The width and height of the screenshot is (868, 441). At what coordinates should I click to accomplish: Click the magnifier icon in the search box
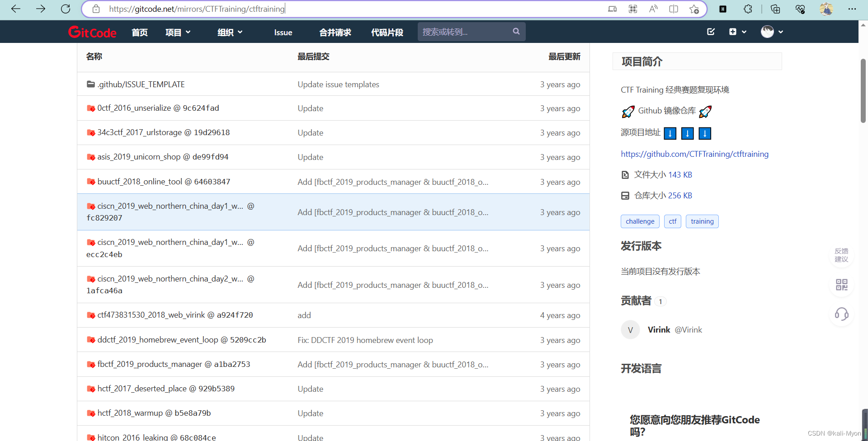[x=516, y=31]
